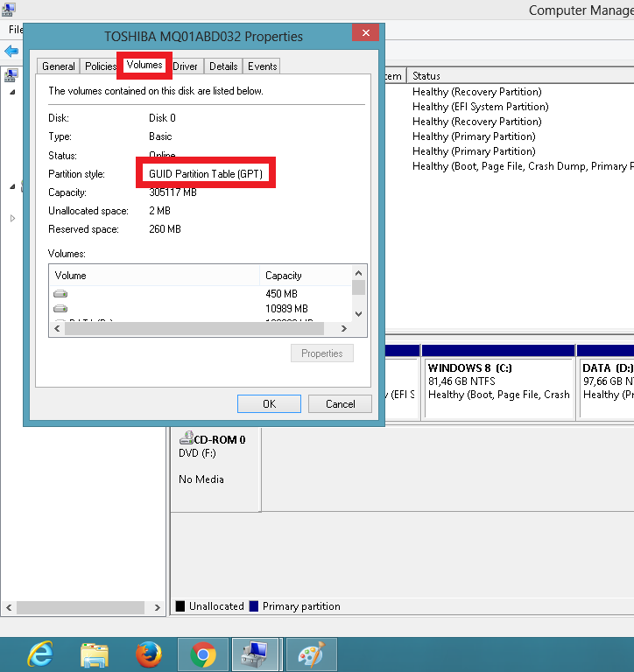Confirm the dialog with OK
This screenshot has width=634, height=672.
pos(270,404)
